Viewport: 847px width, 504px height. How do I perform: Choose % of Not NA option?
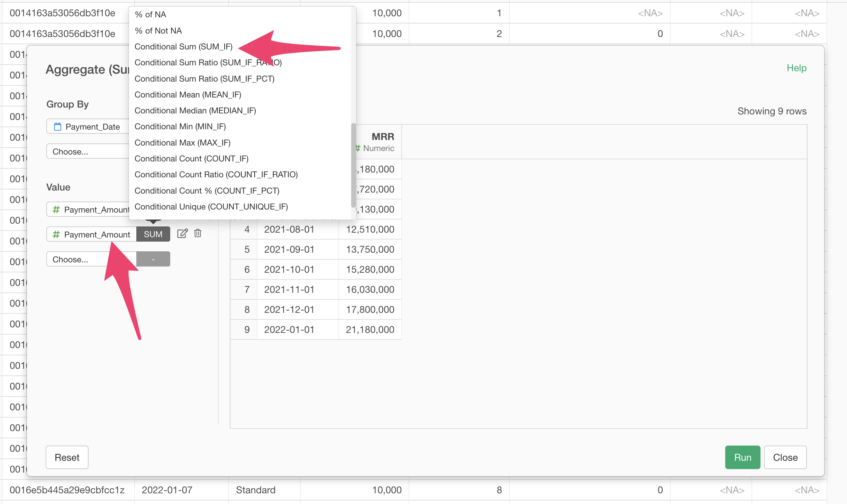[158, 31]
